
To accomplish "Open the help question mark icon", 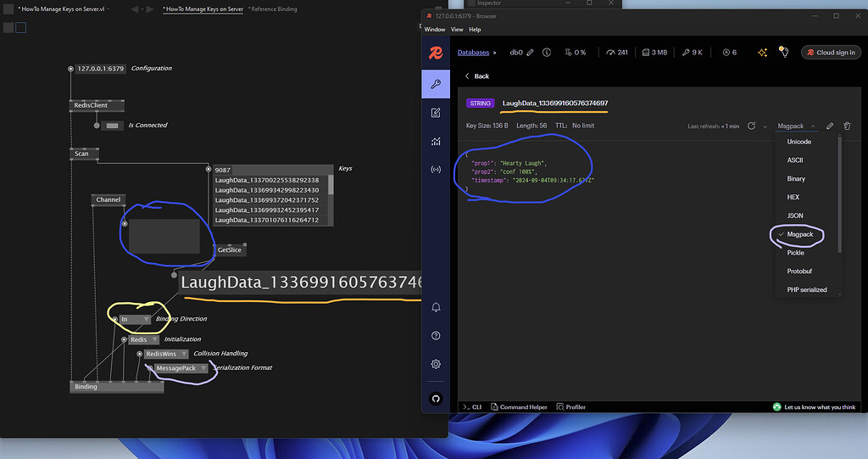I will click(x=436, y=335).
